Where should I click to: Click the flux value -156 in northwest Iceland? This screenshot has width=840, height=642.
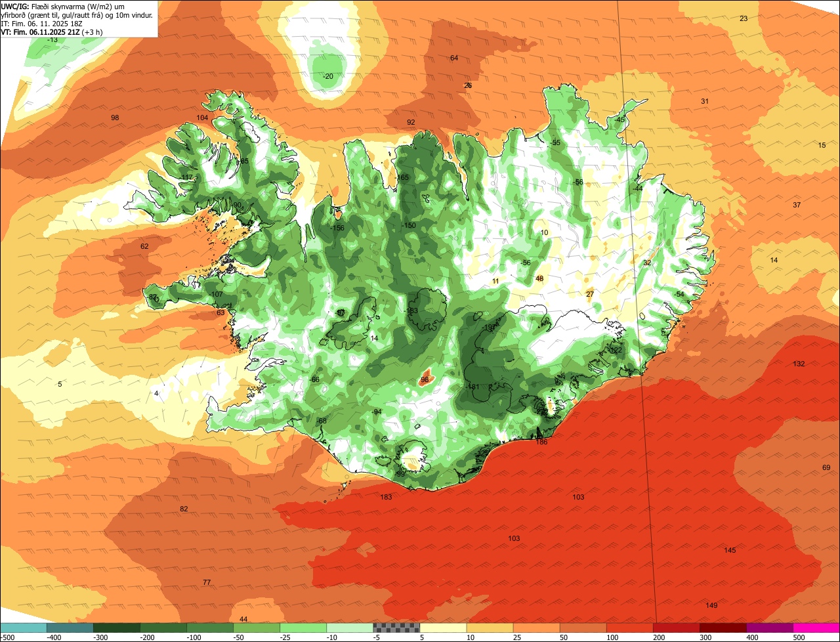pyautogui.click(x=337, y=228)
